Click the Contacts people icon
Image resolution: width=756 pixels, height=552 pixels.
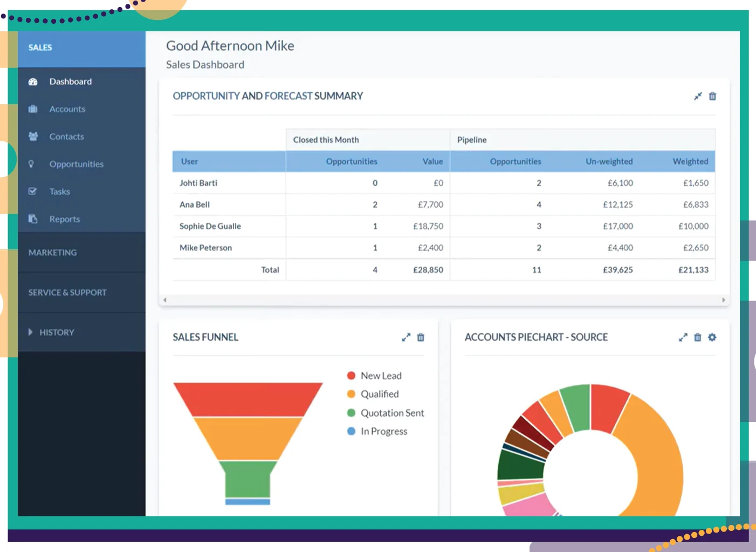pyautogui.click(x=33, y=137)
